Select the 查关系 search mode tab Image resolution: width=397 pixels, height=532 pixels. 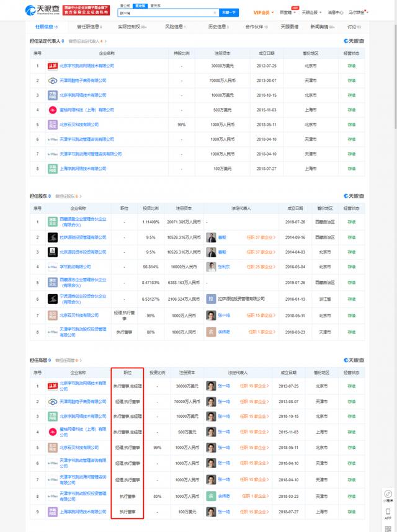tap(156, 6)
